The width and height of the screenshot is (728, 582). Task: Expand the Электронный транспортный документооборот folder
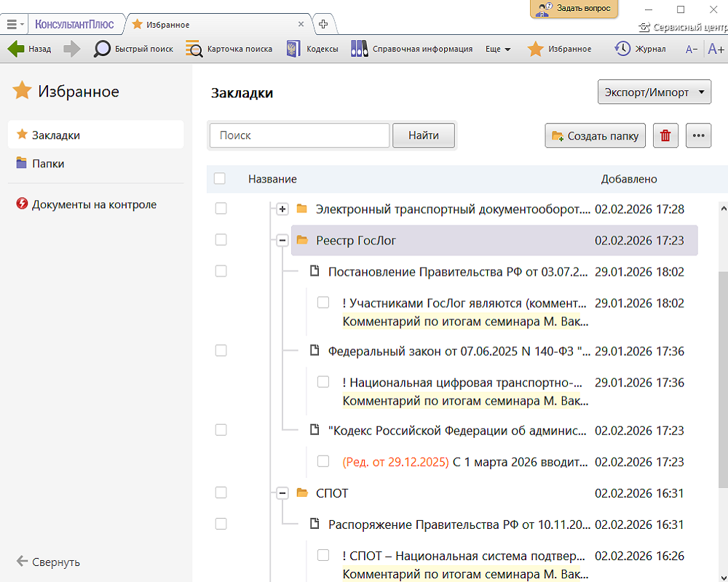[282, 210]
